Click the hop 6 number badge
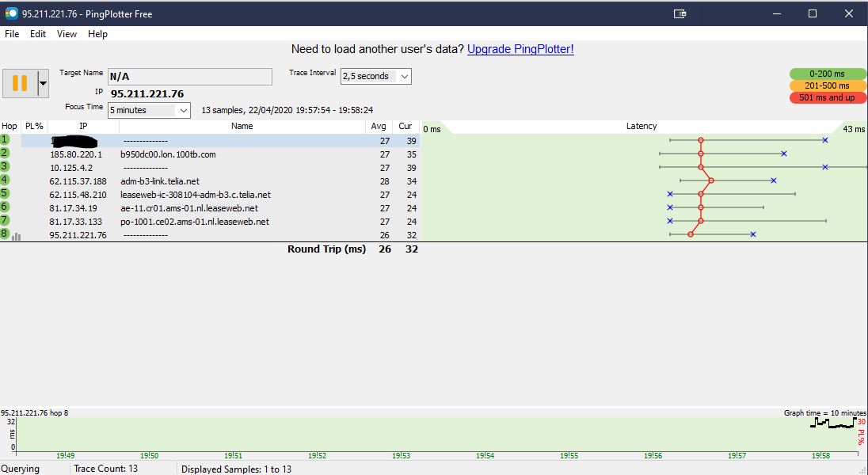This screenshot has height=475, width=868. point(6,207)
